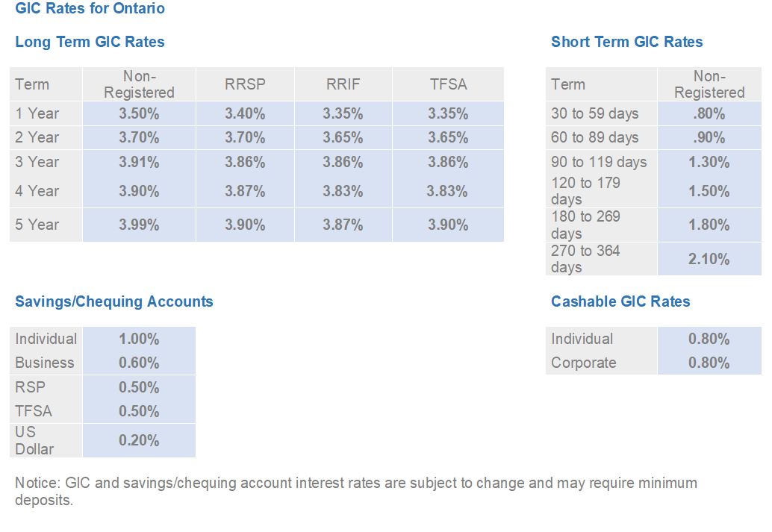Select the '90 to 119 days' term row label
Screen dimensions: 772x532
click(599, 162)
